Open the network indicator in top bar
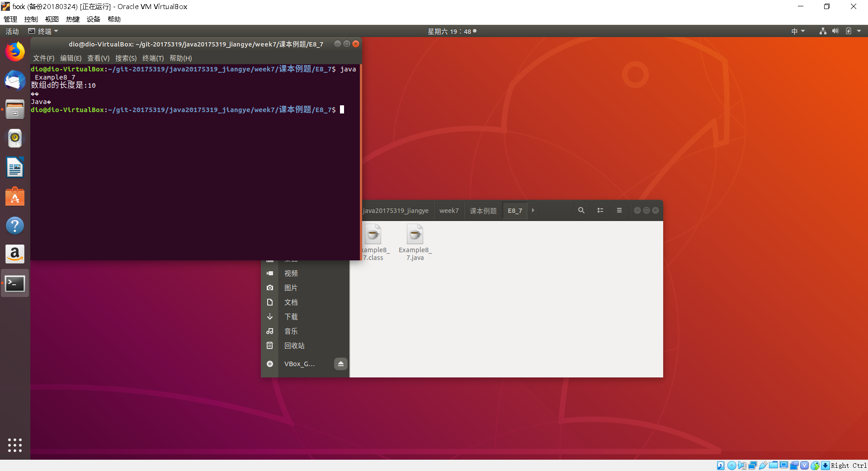The image size is (868, 471). click(823, 31)
